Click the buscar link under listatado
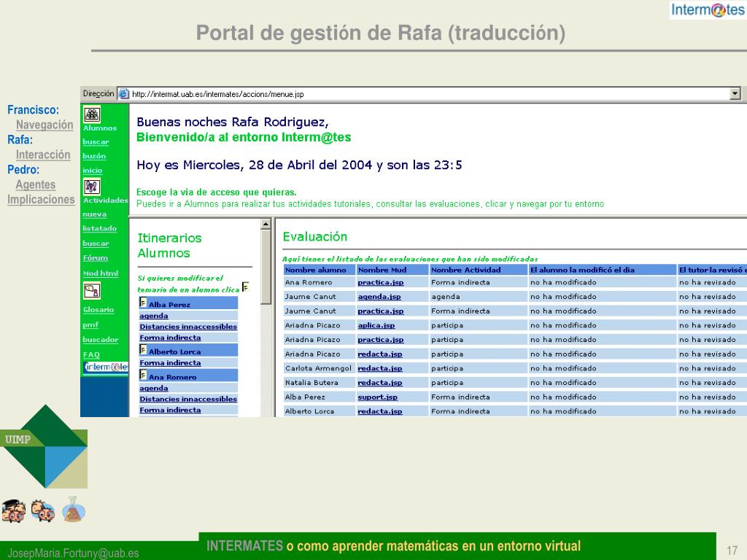747x560 pixels. pyautogui.click(x=96, y=244)
